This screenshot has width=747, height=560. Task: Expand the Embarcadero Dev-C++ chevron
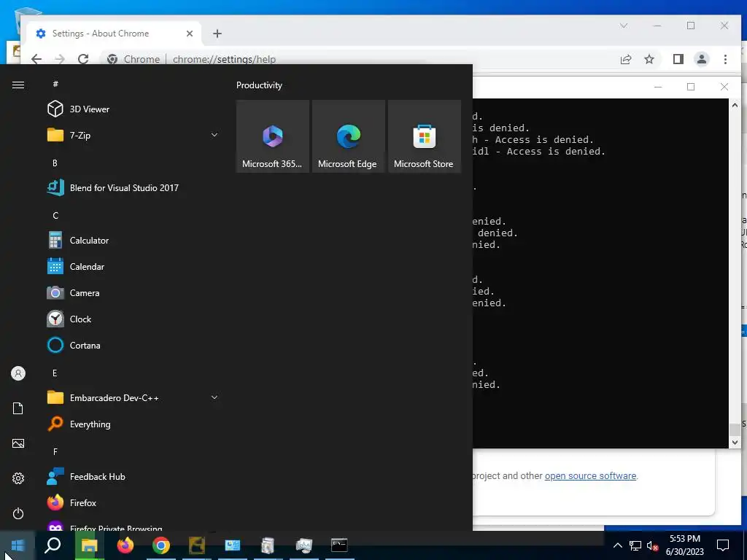pos(214,397)
